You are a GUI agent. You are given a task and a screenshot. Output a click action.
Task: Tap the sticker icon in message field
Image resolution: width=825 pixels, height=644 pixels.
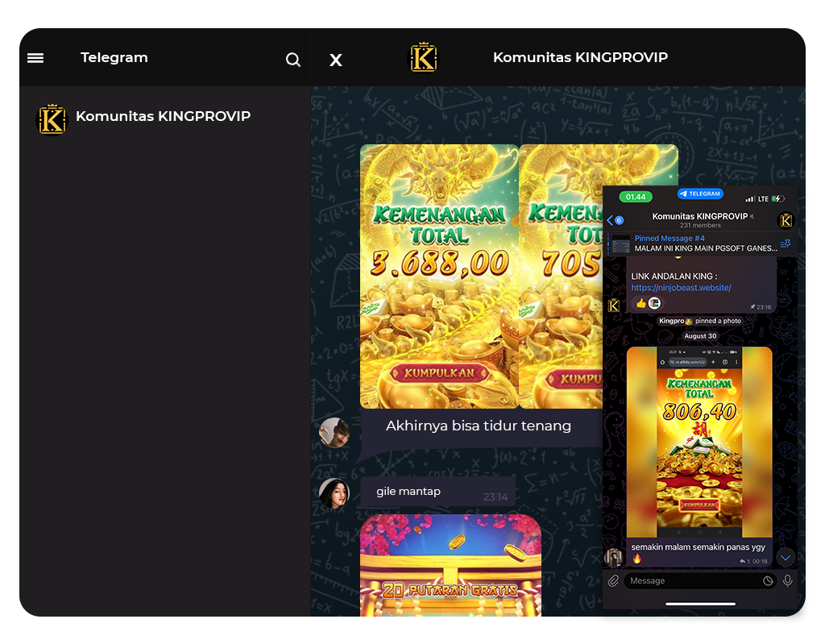tap(768, 580)
